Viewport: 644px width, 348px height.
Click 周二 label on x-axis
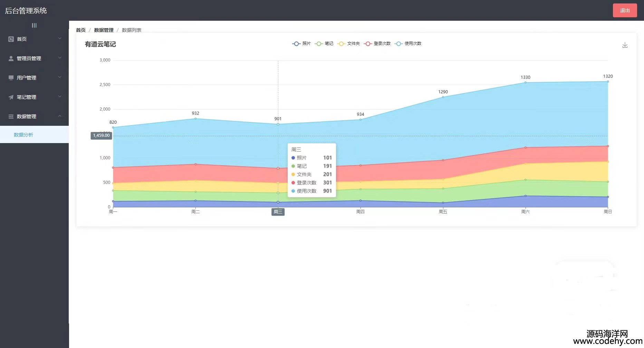(195, 211)
